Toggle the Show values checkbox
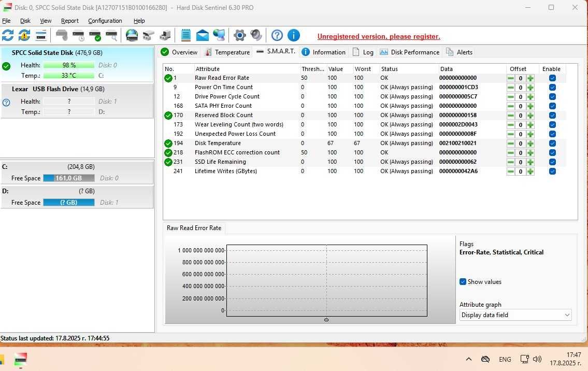 point(463,282)
